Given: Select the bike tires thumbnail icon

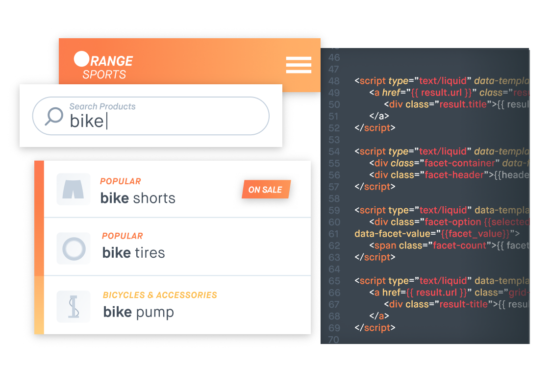Looking at the screenshot, I should [x=74, y=248].
